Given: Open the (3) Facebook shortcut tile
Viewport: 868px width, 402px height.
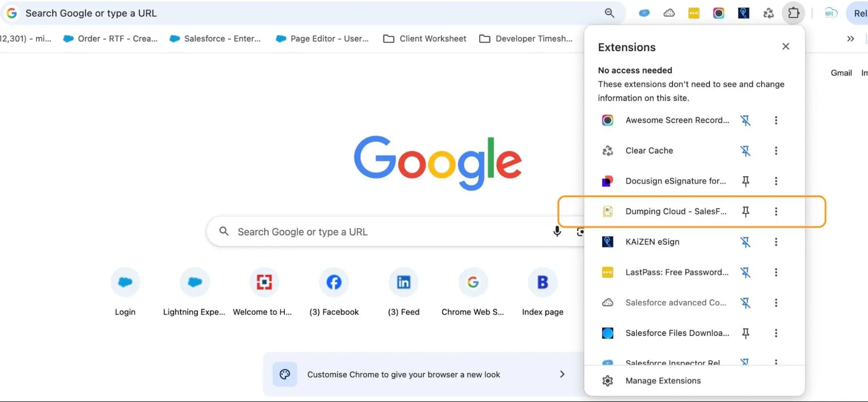Looking at the screenshot, I should pos(334,292).
